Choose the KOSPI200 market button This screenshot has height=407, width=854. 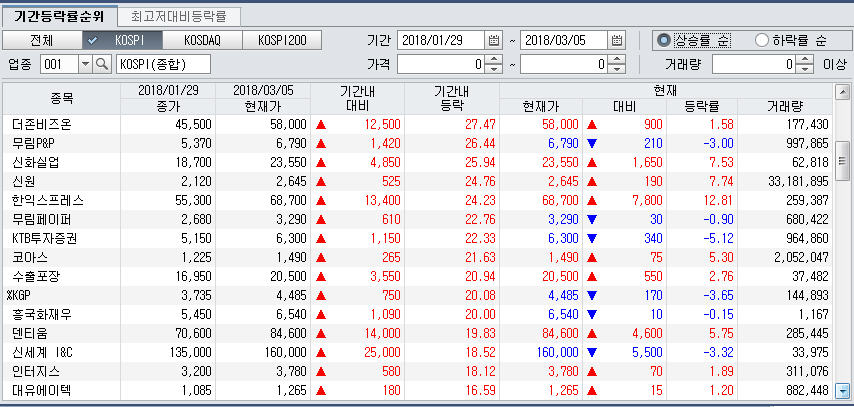pyautogui.click(x=282, y=40)
